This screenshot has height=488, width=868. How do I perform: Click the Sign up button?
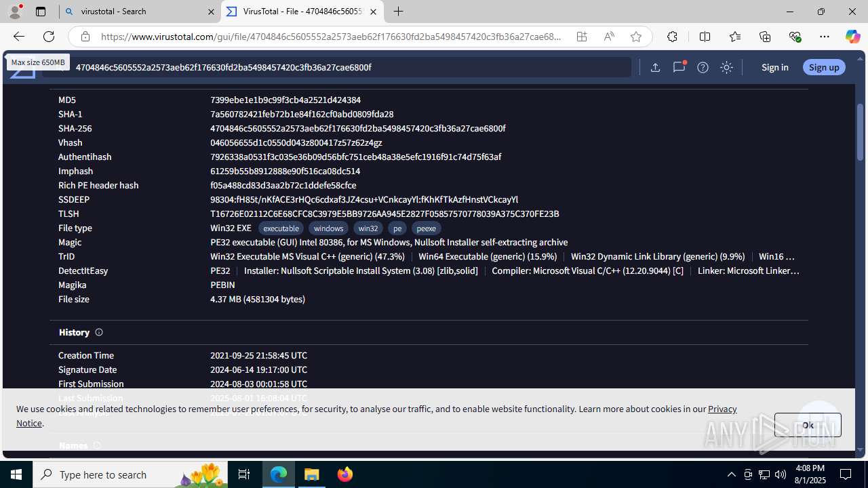824,67
